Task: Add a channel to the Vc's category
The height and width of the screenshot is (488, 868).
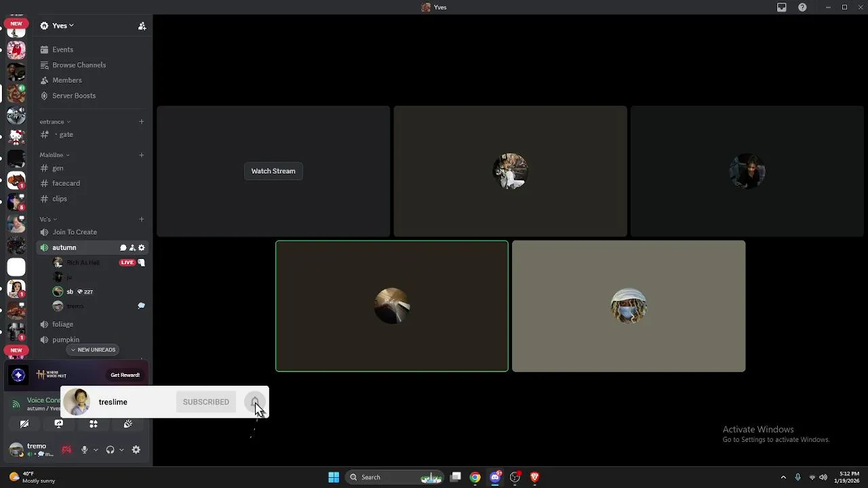Action: (x=141, y=220)
